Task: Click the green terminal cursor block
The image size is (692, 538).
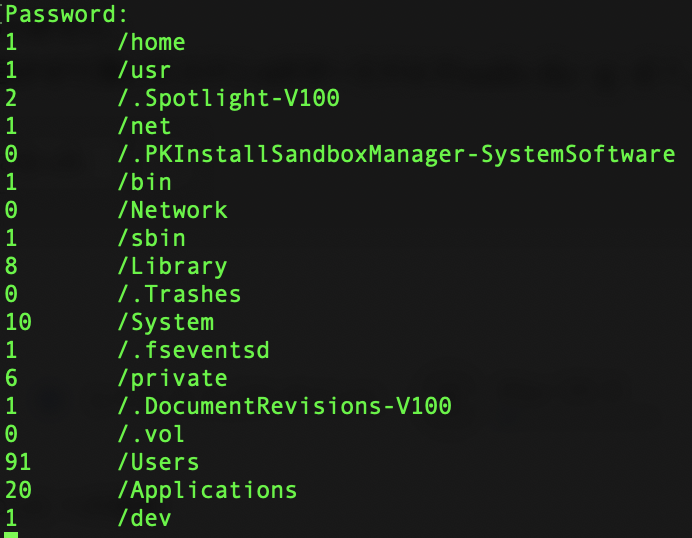Action: click(x=11, y=535)
